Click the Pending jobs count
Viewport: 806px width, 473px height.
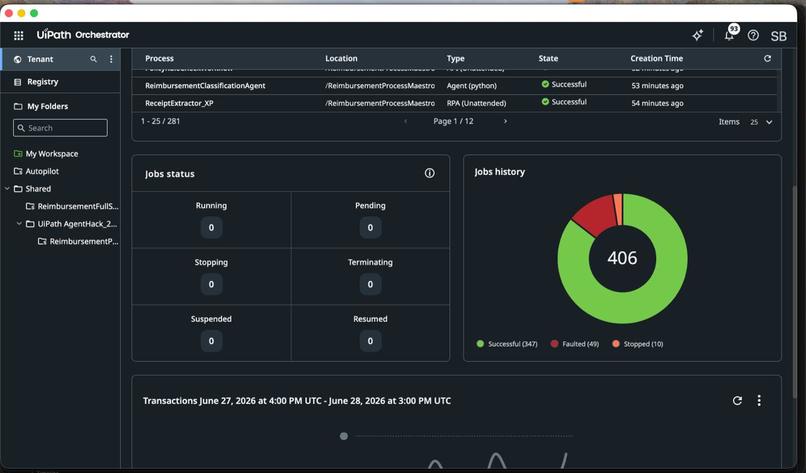pos(370,227)
